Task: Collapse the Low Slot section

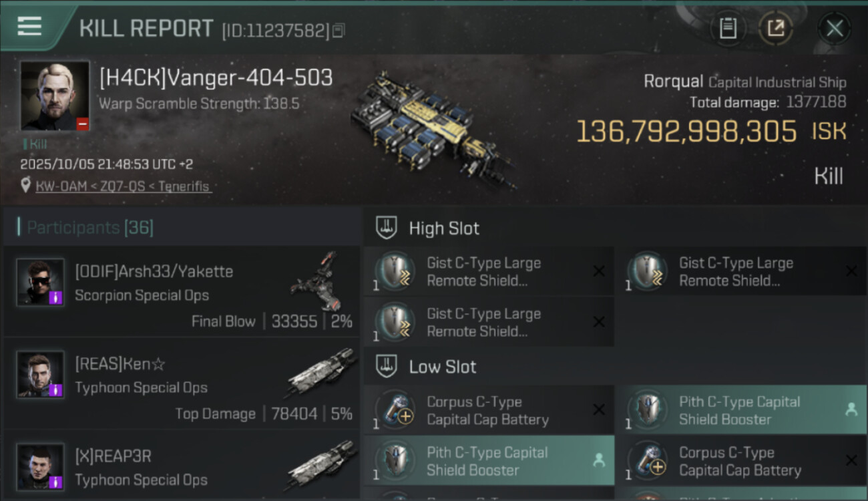Action: 387,366
